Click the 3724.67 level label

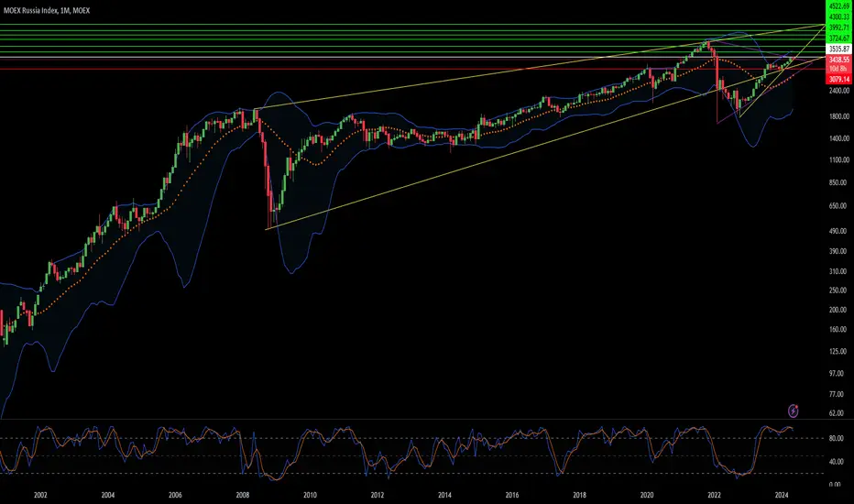point(838,38)
